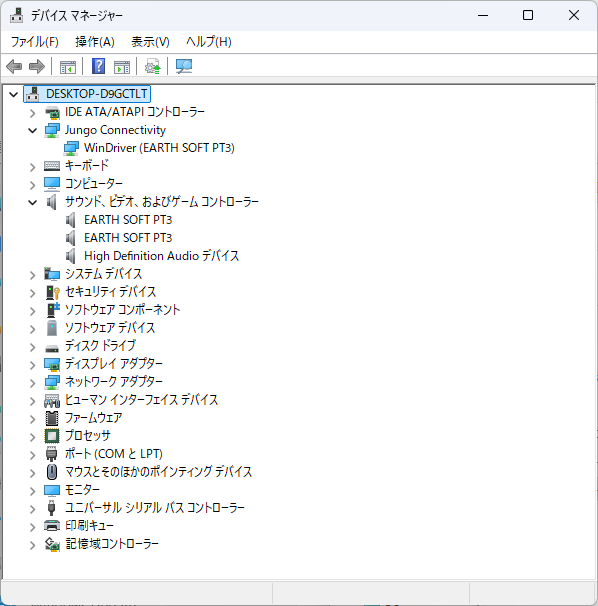Click Scan for hardware changes monitor icon
Image resolution: width=598 pixels, height=606 pixels.
(184, 66)
